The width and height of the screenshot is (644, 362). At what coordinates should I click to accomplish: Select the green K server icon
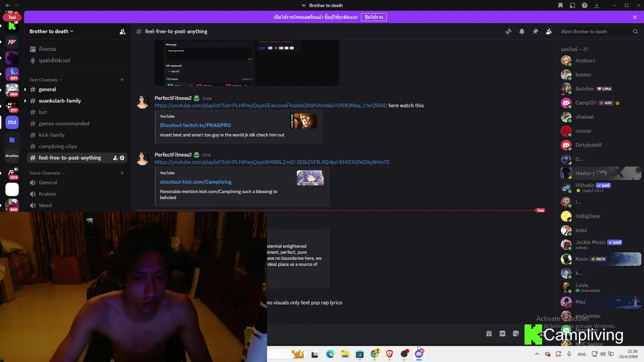click(x=12, y=26)
